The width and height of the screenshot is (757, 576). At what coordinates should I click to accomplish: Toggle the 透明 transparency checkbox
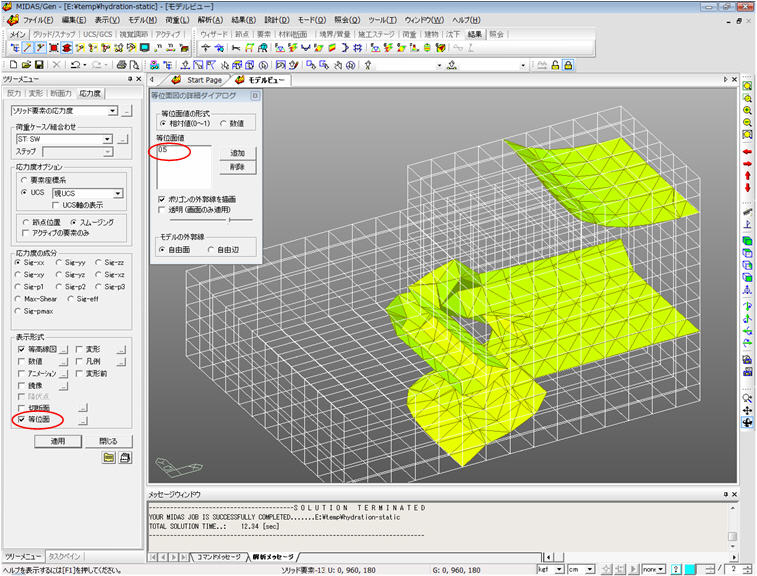162,210
